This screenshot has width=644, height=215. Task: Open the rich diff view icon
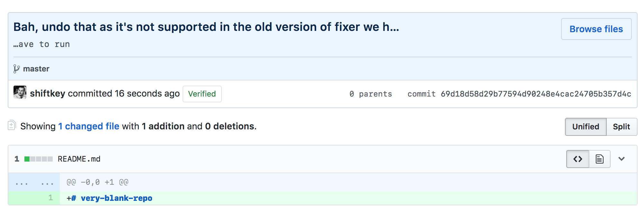[600, 159]
